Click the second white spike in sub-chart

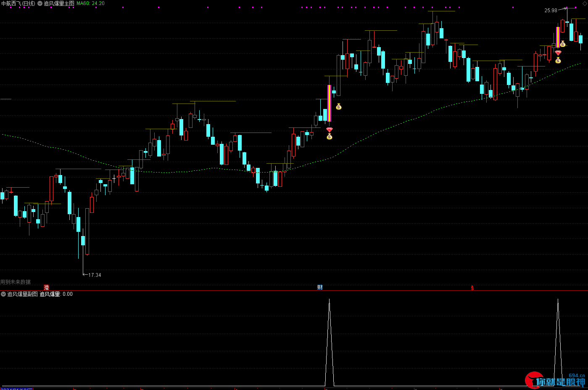558,342
